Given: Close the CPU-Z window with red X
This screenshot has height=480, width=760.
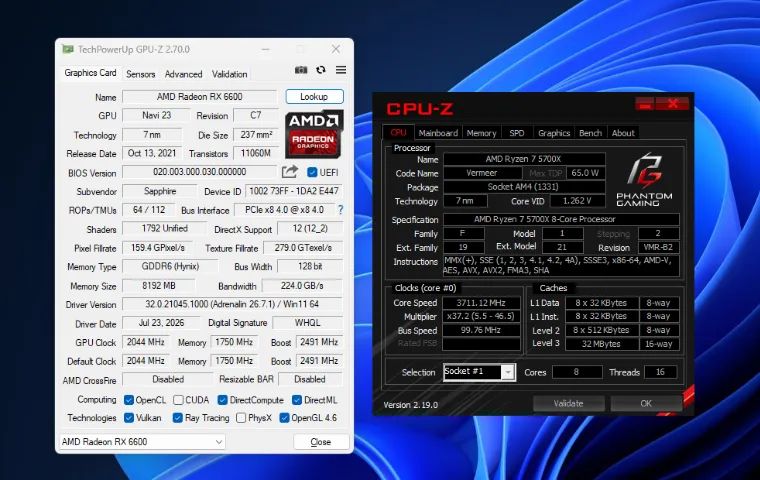Looking at the screenshot, I should click(x=672, y=104).
